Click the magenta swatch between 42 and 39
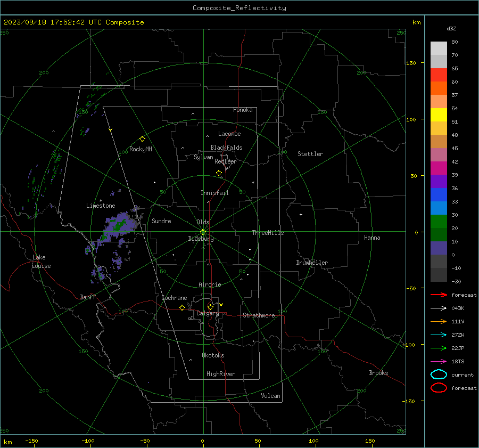The height and width of the screenshot is (448, 479). click(x=439, y=168)
